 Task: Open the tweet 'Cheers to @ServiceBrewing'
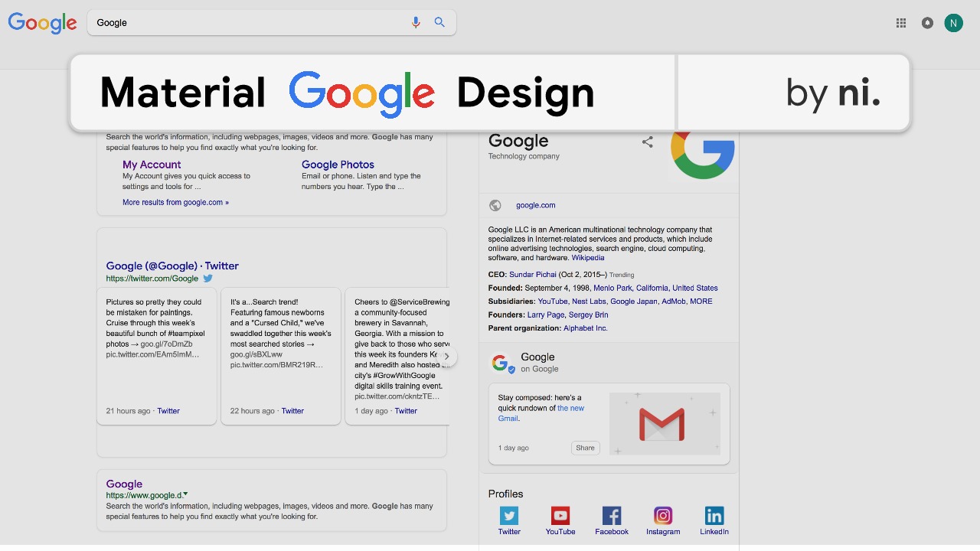pos(397,355)
